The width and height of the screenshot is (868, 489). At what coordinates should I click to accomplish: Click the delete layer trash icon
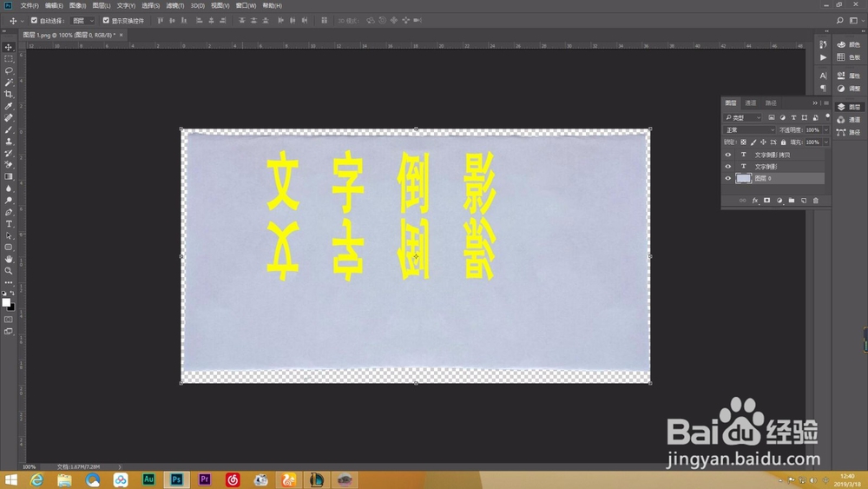(815, 201)
